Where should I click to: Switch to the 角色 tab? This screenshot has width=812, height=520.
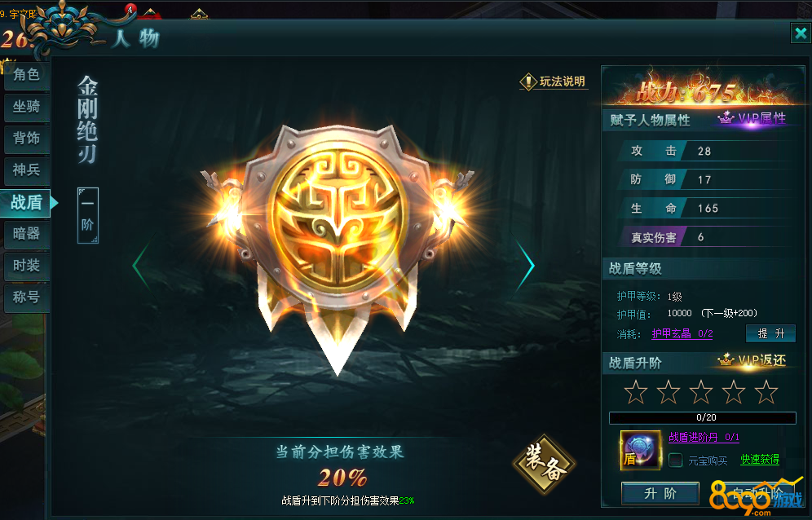click(x=26, y=75)
